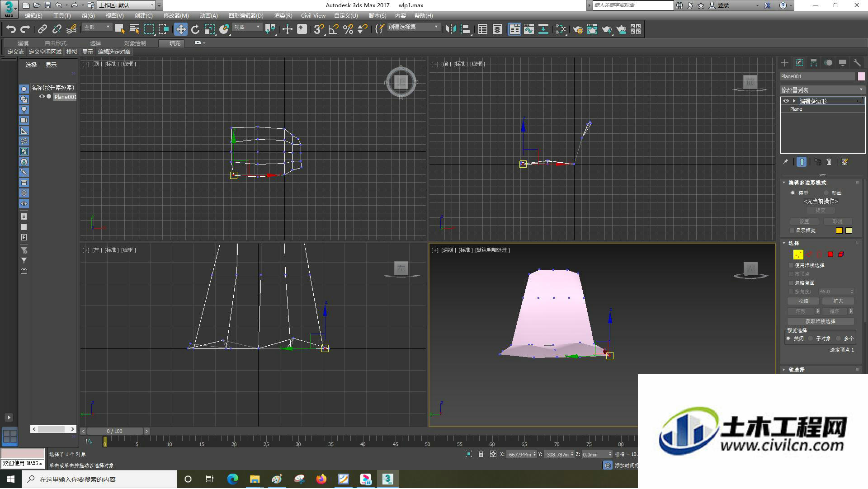Switch to the Hierarchy command panel tab

[814, 63]
